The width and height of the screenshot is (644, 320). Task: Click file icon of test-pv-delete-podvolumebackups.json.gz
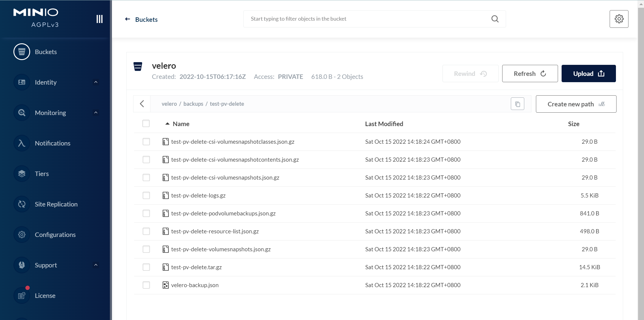tap(165, 213)
